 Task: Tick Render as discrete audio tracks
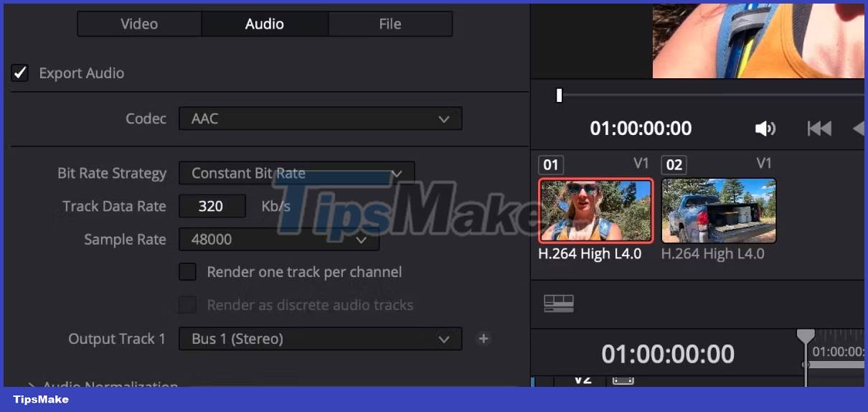click(x=187, y=305)
